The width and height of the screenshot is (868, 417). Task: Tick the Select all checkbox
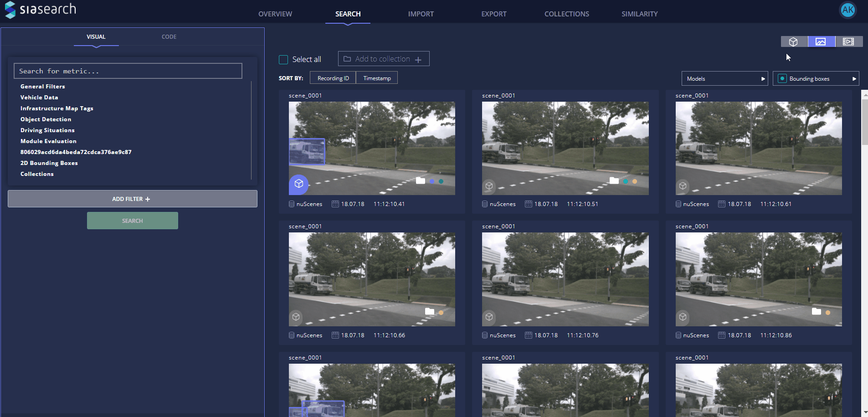click(x=283, y=60)
